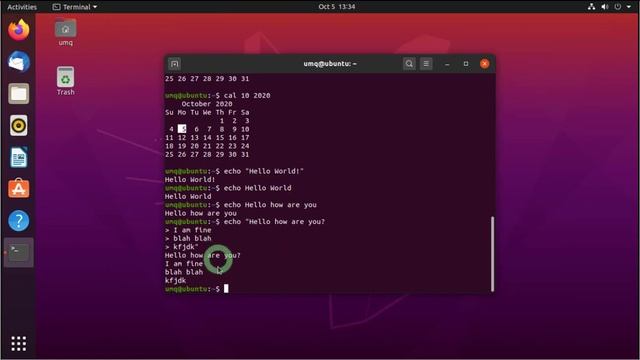This screenshot has width=640, height=360.
Task: Click the '> blah blah' continuation line
Action: tap(188, 238)
